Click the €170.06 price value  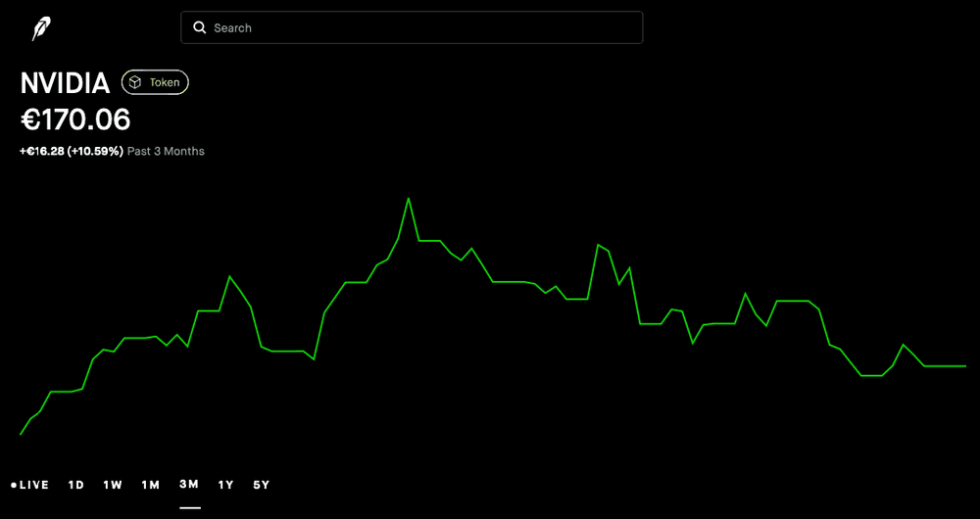tap(75, 119)
